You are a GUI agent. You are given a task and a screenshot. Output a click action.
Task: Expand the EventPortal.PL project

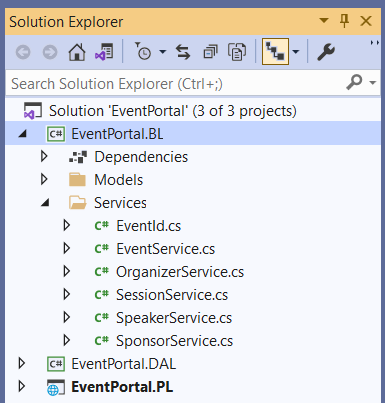pos(22,386)
